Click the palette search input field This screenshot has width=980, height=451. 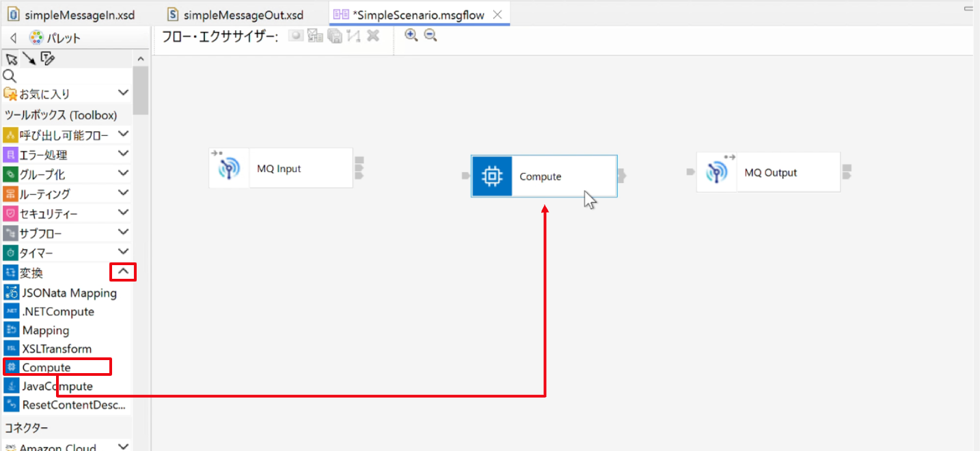(x=74, y=76)
